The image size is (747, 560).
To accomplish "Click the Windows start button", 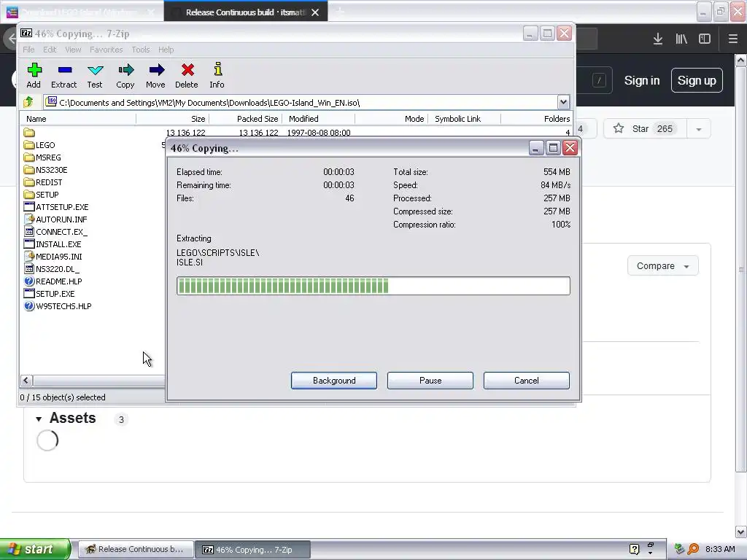I will tap(35, 549).
